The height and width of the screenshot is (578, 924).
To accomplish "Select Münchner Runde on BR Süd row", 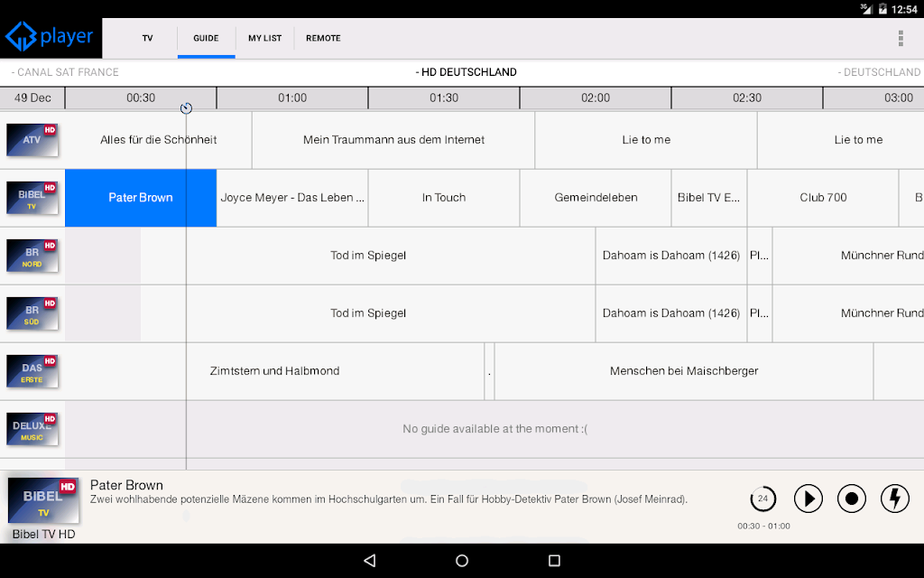I will tap(848, 313).
